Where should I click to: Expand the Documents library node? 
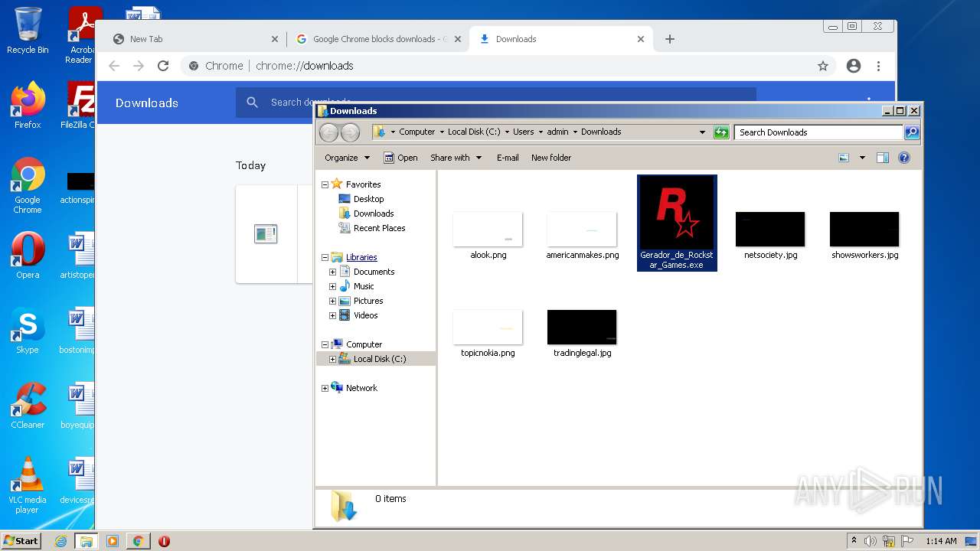332,272
